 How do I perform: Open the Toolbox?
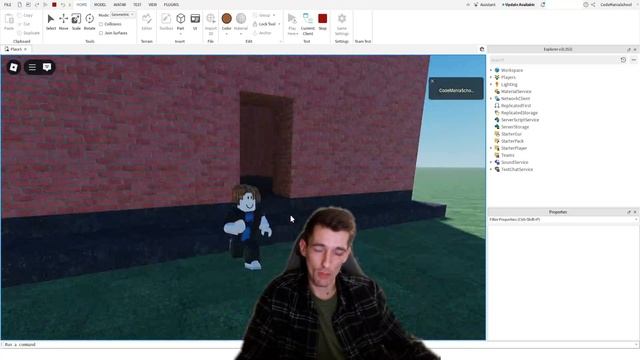166,22
